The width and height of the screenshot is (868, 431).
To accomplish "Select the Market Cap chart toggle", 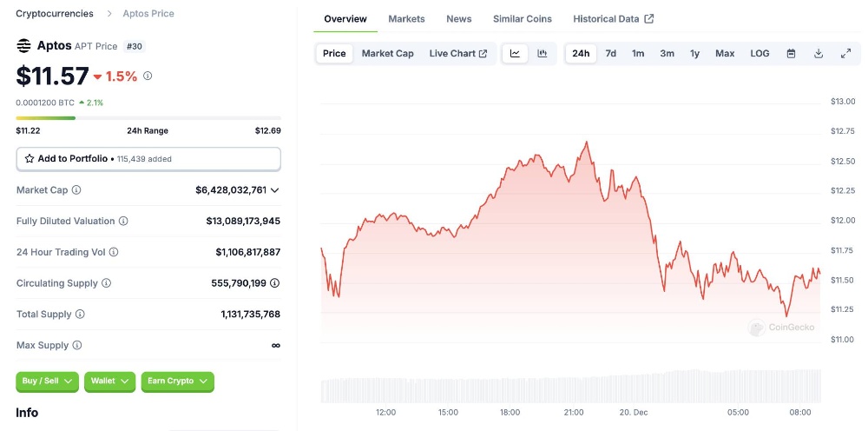I will (x=387, y=54).
